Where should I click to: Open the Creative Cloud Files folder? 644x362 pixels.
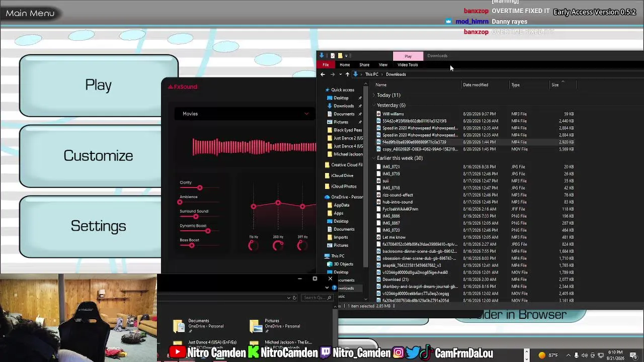344,165
